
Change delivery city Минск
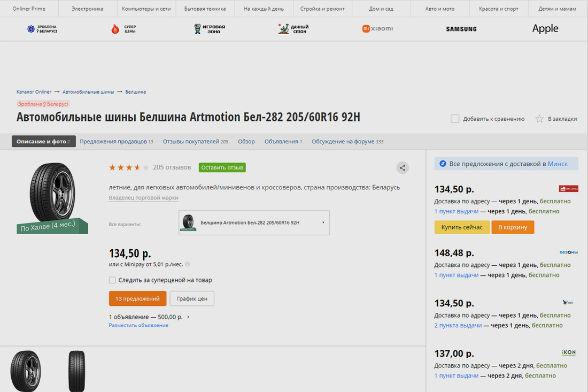pos(558,164)
